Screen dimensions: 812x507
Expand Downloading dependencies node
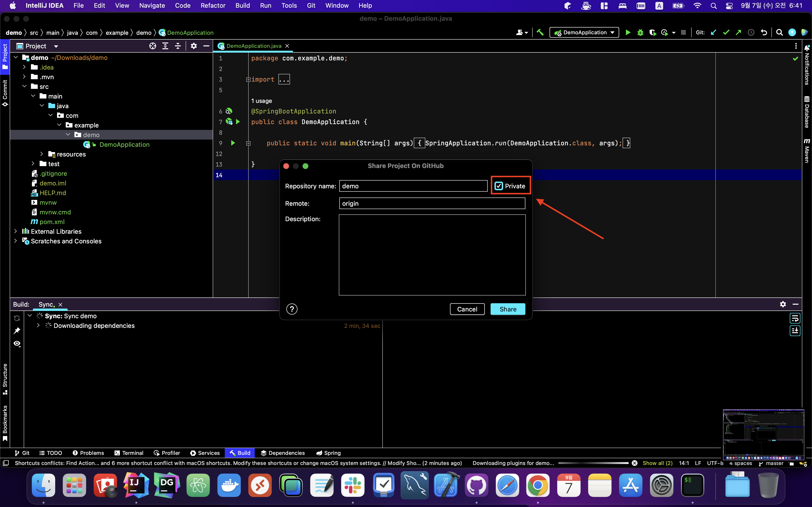[38, 326]
